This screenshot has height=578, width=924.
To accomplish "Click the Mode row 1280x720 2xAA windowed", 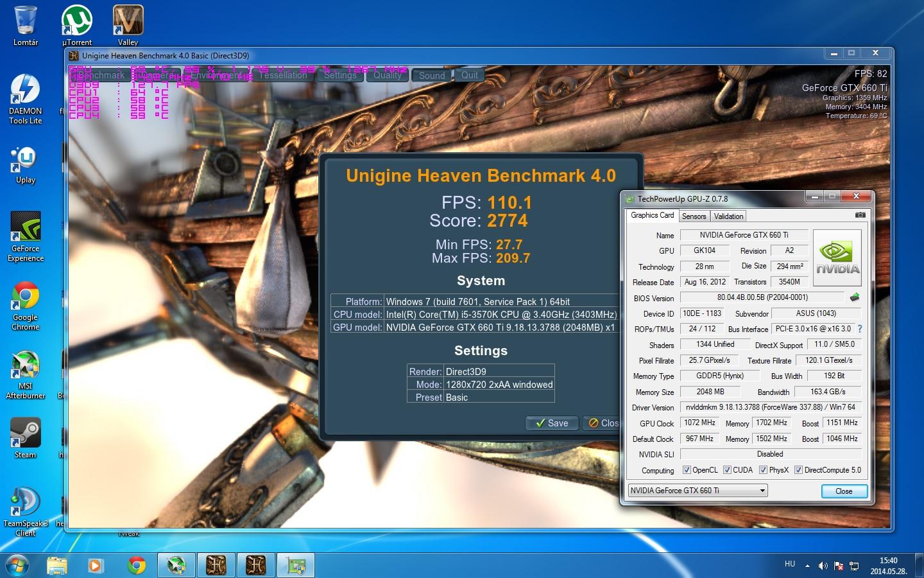I will point(481,384).
